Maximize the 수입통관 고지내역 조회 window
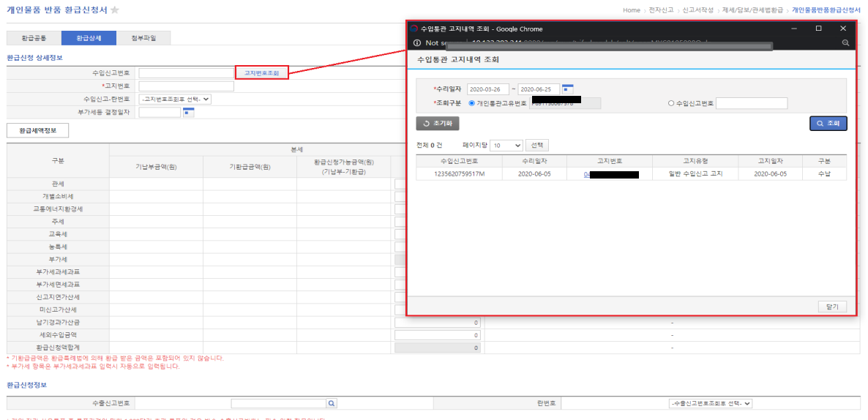 [818, 29]
